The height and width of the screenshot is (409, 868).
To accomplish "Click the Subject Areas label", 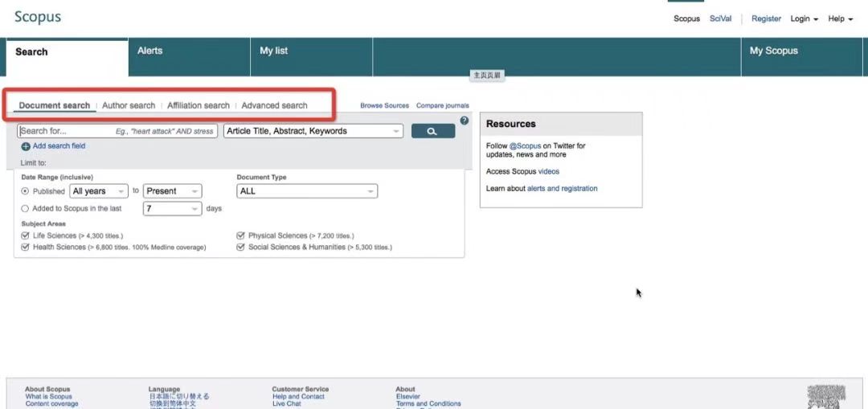I will click(x=43, y=224).
